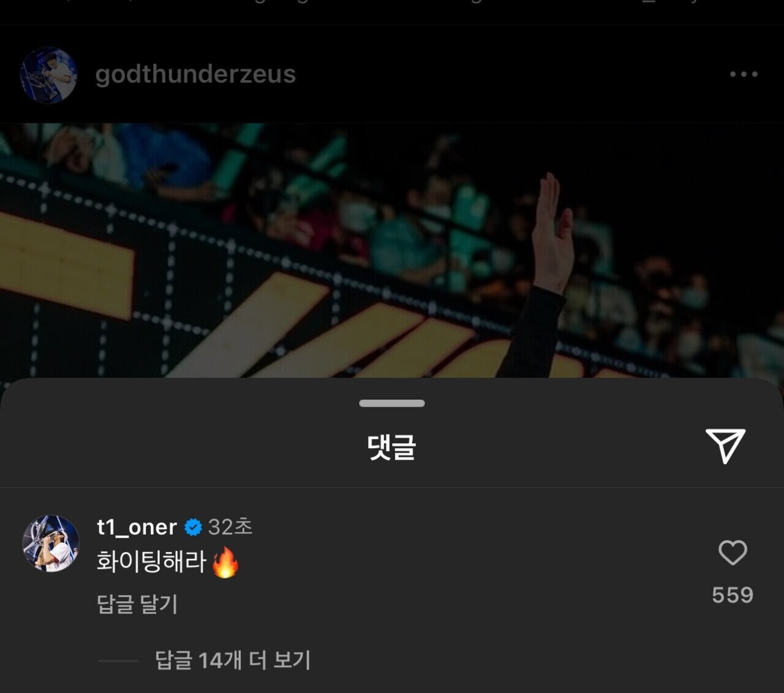
Task: Tap the line beside more replies
Action: coord(118,661)
